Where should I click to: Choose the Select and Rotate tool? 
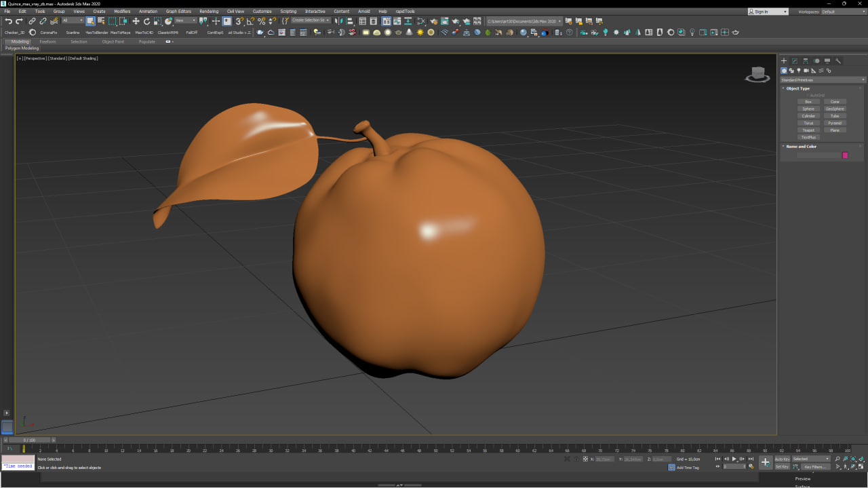(x=146, y=21)
